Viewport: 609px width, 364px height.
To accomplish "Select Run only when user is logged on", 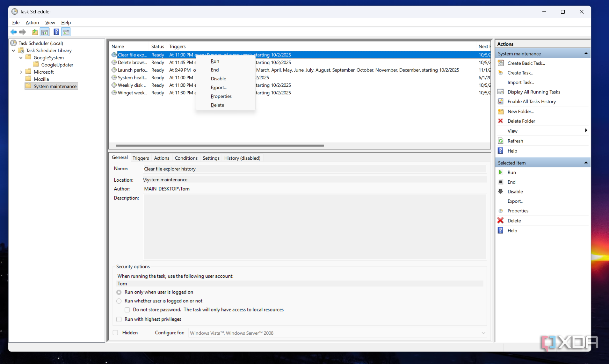I will tap(119, 292).
